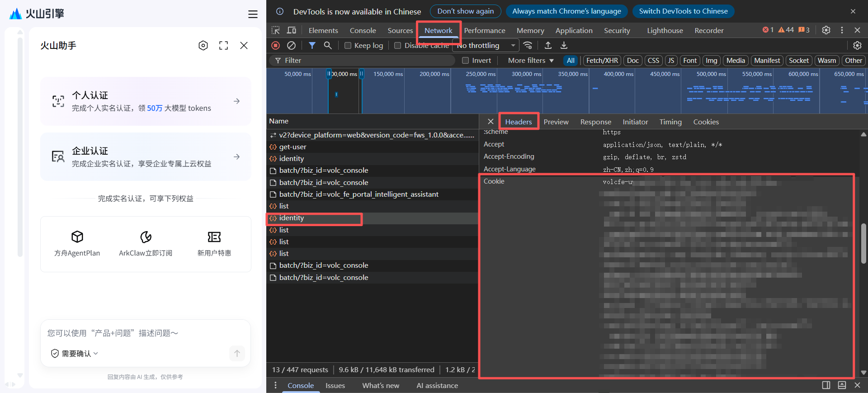Select the Img request type filter
Image resolution: width=868 pixels, height=393 pixels.
[x=711, y=60]
